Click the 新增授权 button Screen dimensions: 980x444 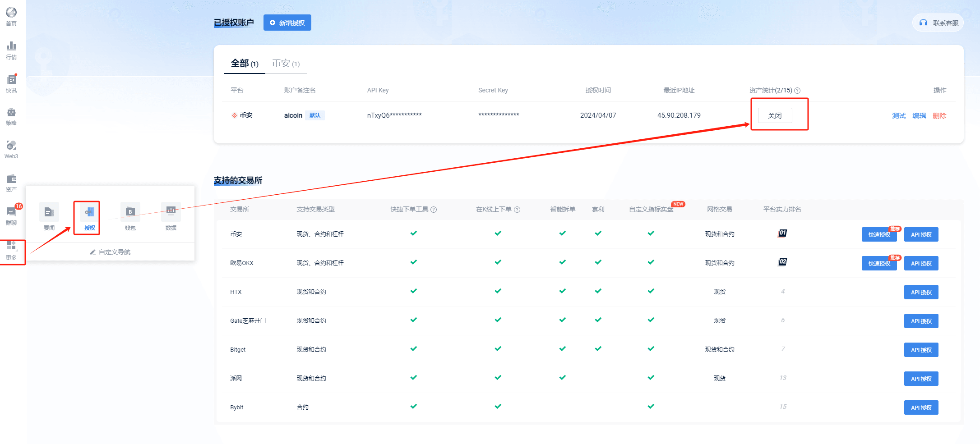pyautogui.click(x=287, y=23)
